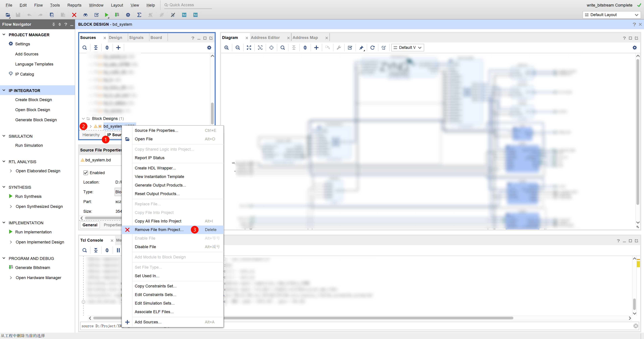Switch to the Hierarchy tab

pyautogui.click(x=91, y=135)
